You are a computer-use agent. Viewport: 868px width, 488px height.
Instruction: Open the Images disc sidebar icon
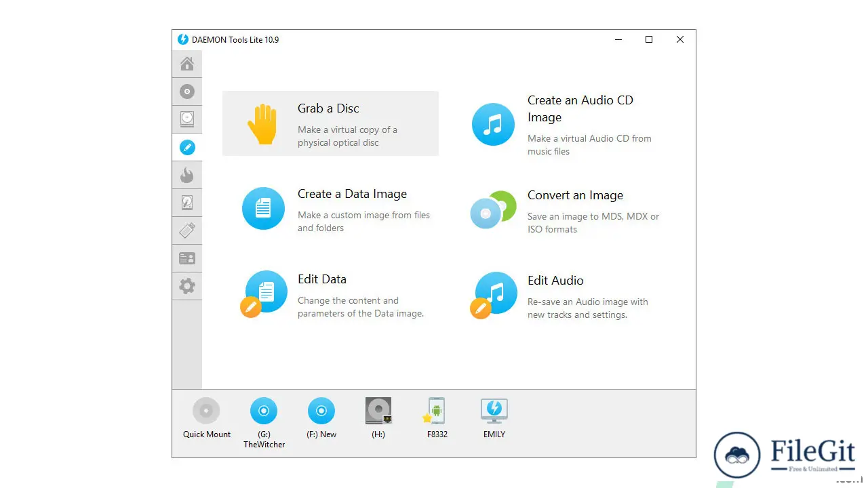(x=187, y=91)
